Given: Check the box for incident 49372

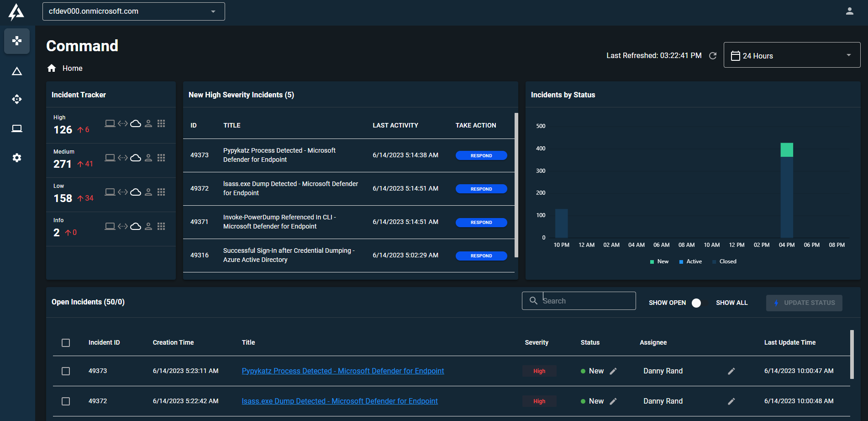Looking at the screenshot, I should click(66, 401).
